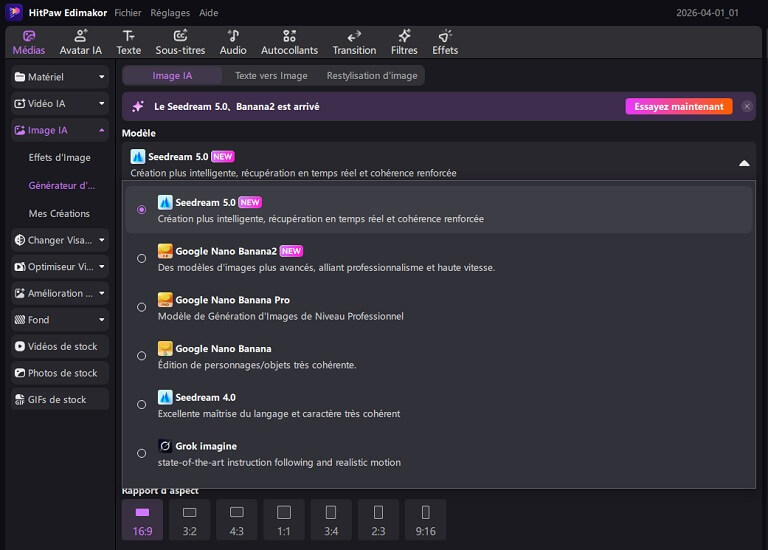Image resolution: width=768 pixels, height=550 pixels.
Task: Open the Avatar IA toolbar icon
Action: point(80,42)
